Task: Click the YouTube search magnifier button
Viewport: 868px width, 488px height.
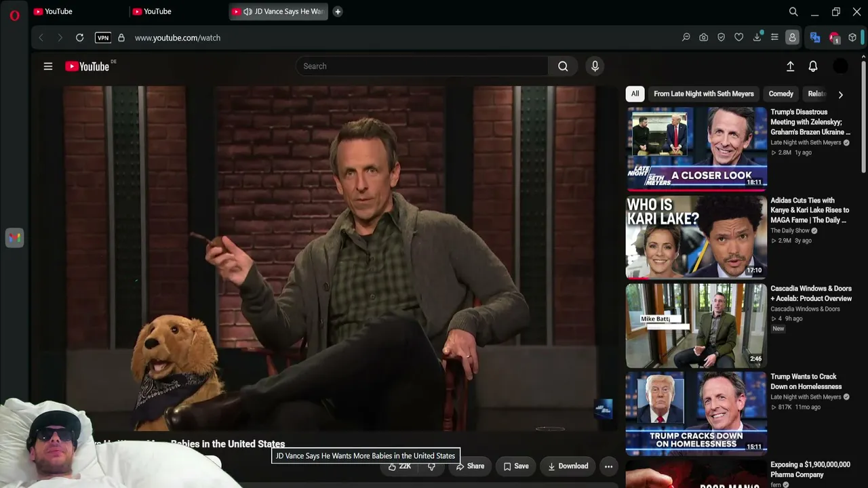Action: pyautogui.click(x=563, y=66)
